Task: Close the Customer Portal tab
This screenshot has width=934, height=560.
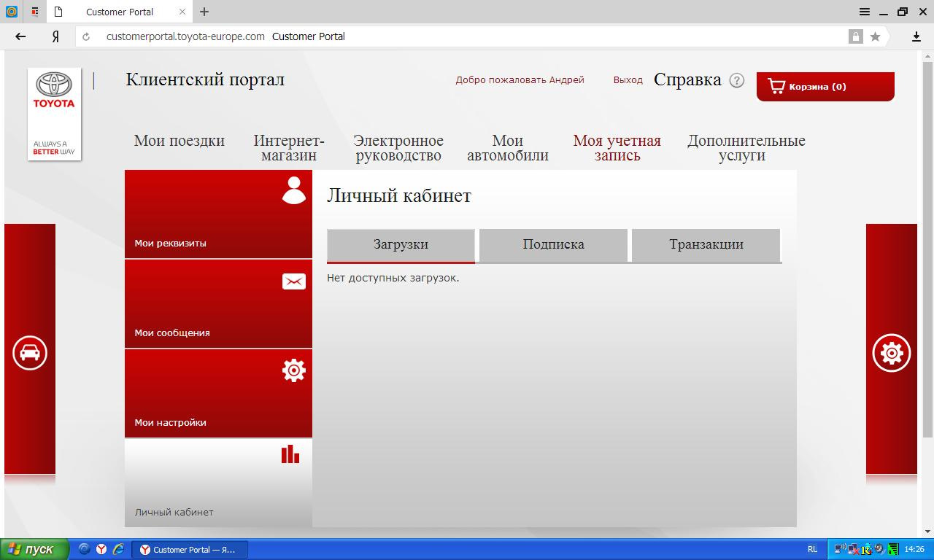Action: 183,12
